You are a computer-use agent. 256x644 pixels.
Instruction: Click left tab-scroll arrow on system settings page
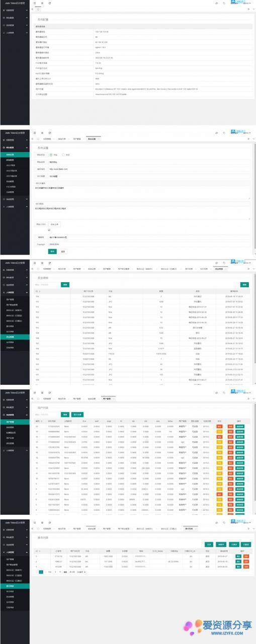[x=33, y=138]
